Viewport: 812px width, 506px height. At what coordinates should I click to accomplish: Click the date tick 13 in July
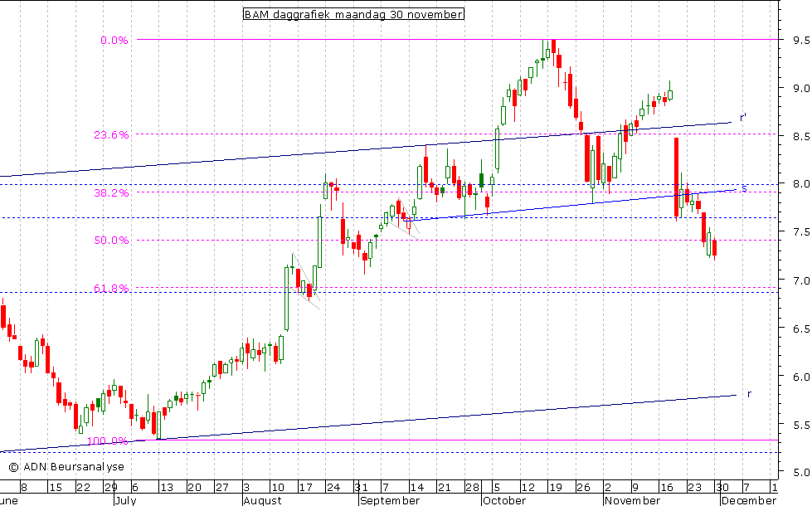pos(166,488)
